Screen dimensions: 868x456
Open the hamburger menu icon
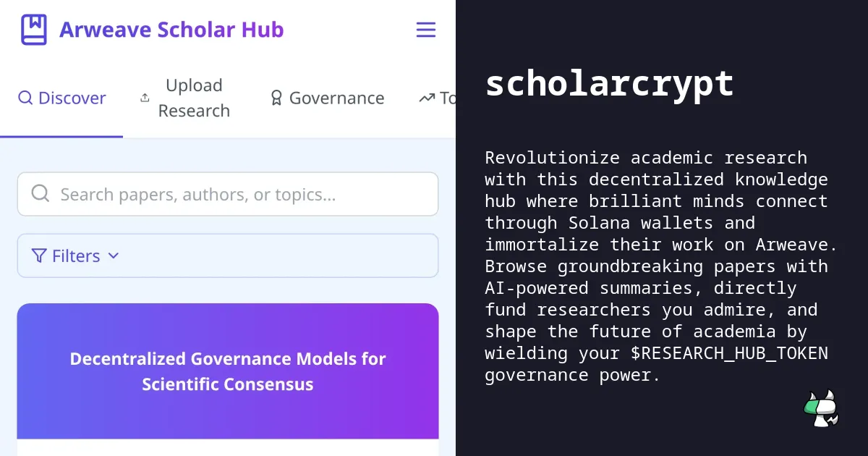click(426, 30)
